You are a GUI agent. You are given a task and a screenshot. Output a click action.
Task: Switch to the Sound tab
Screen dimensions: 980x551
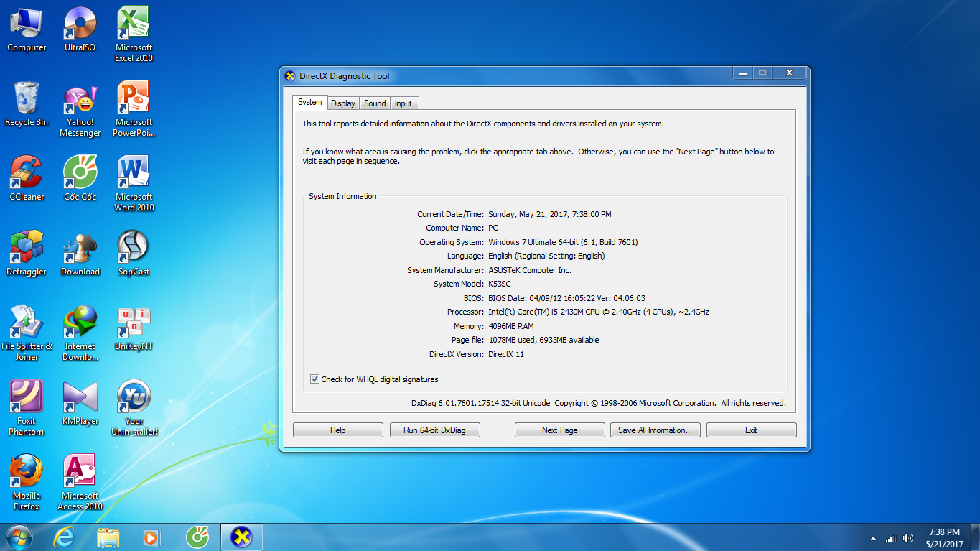375,103
